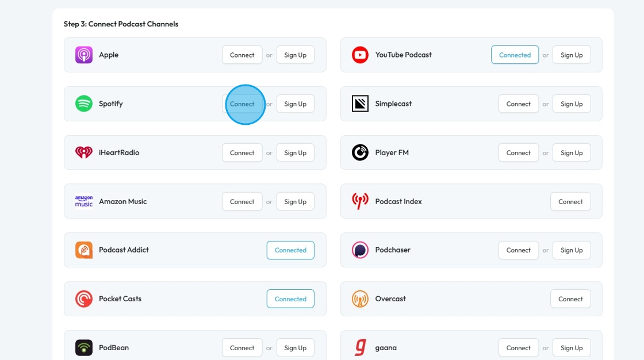
Task: Click the Spotify logo icon
Action: [84, 104]
